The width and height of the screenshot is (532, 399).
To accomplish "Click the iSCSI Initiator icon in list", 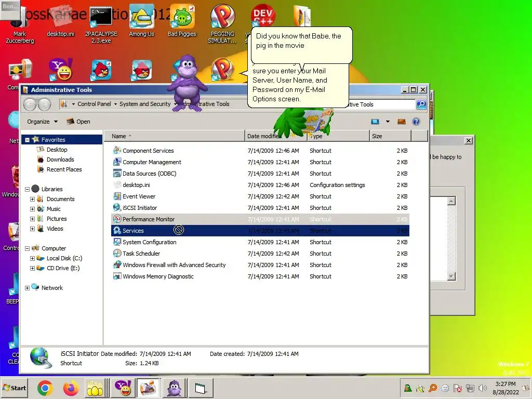I will point(117,208).
